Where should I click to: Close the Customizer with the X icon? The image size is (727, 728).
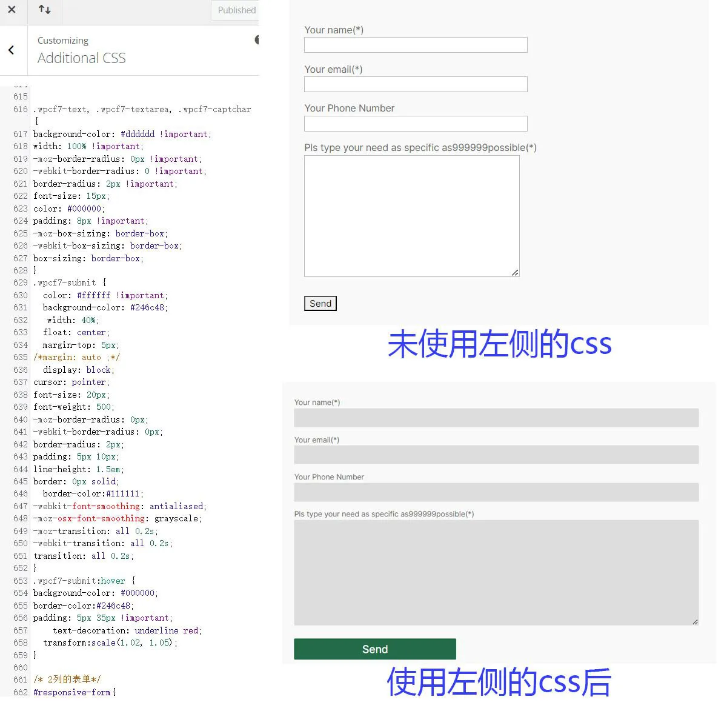click(13, 10)
